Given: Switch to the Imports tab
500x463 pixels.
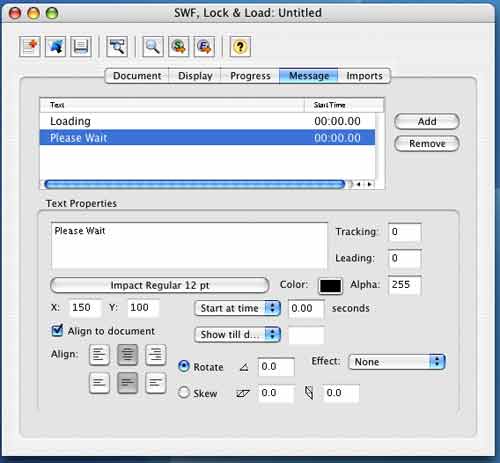Looking at the screenshot, I should pos(364,76).
